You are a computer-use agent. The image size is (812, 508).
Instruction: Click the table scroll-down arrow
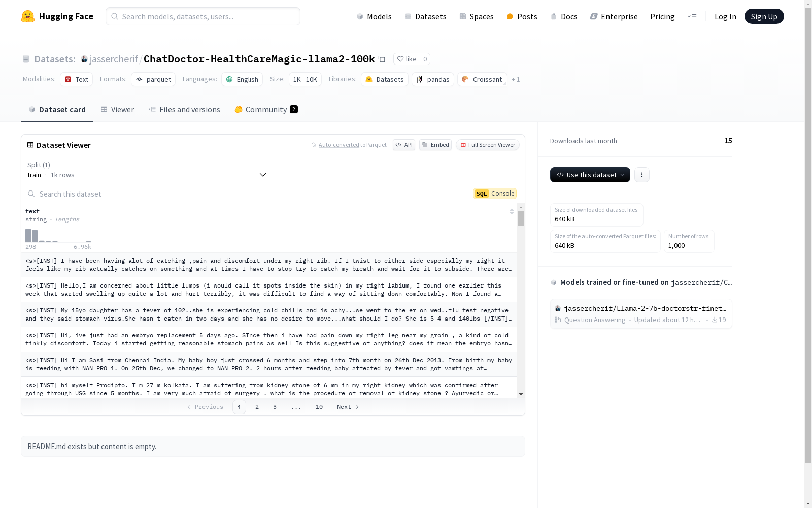(x=521, y=394)
